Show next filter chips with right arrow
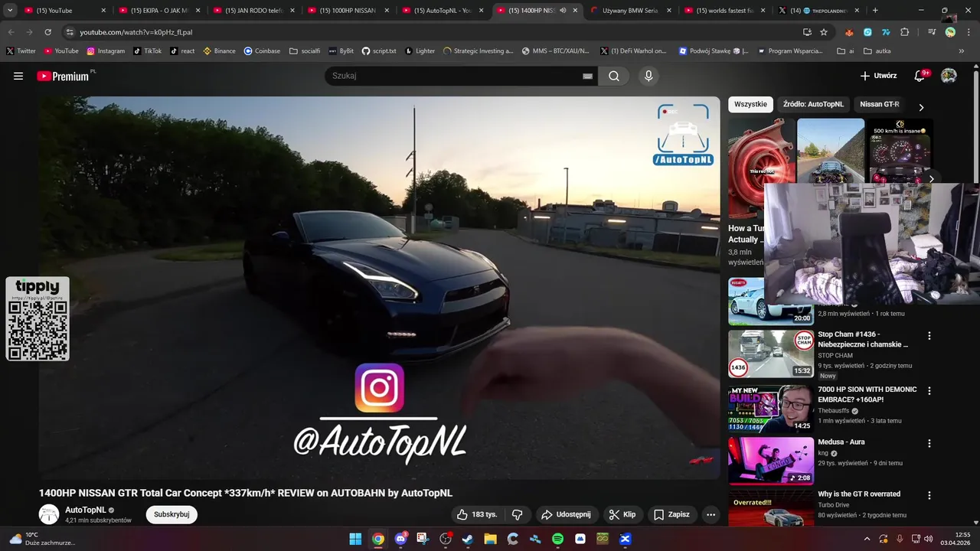The height and width of the screenshot is (551, 980). [921, 107]
